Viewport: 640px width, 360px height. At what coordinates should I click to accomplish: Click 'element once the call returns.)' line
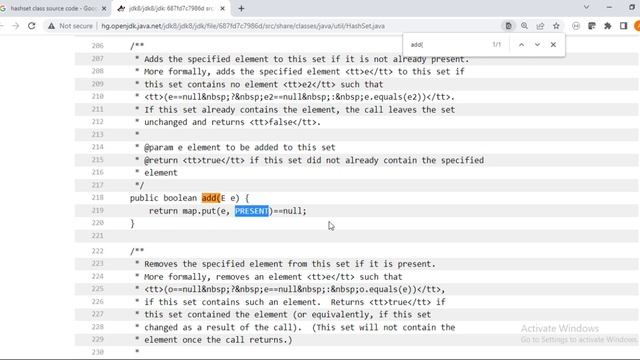(x=218, y=340)
